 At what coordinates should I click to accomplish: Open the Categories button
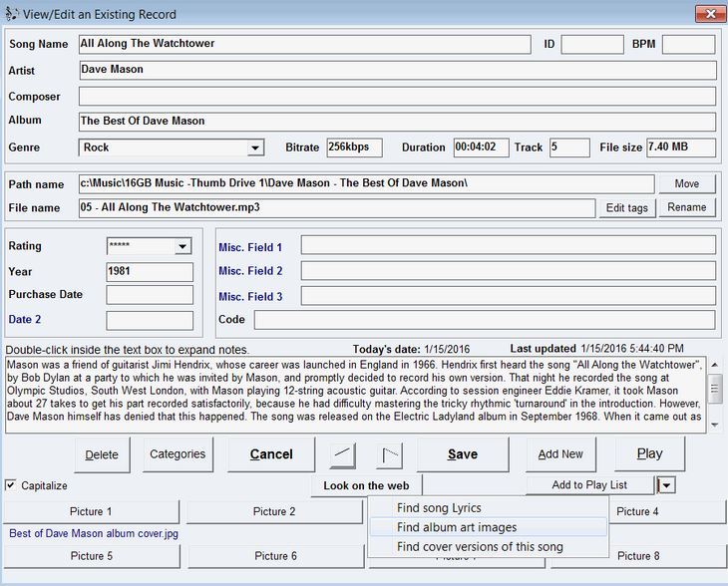pyautogui.click(x=178, y=454)
